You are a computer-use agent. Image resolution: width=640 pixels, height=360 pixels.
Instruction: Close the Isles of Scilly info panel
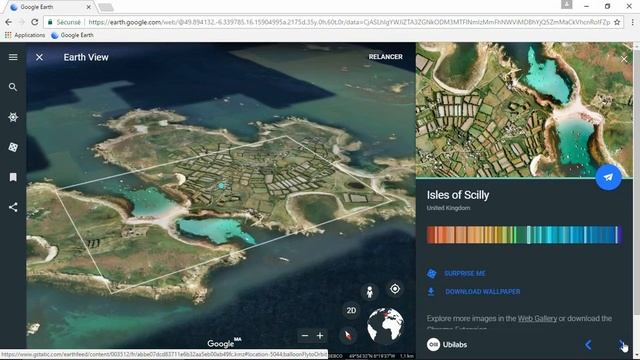[x=624, y=59]
